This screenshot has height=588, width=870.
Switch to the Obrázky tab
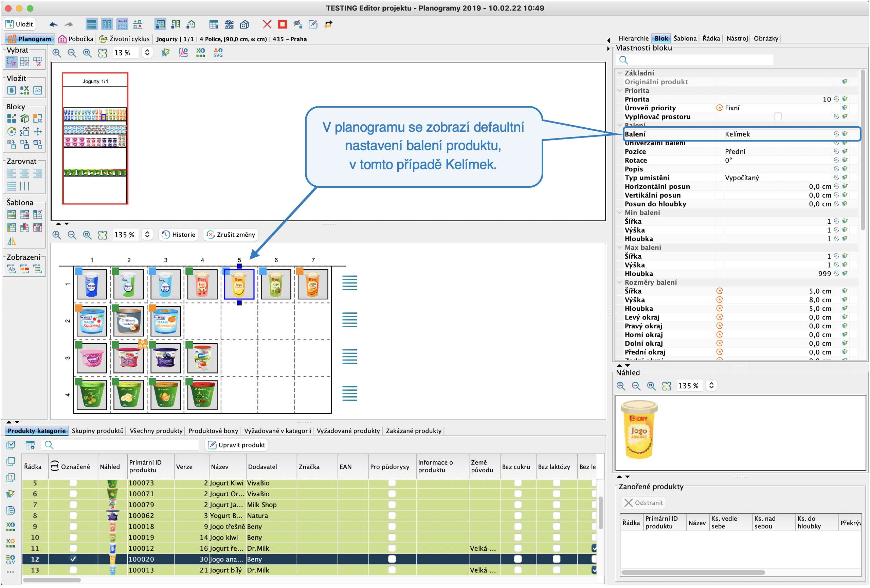click(765, 38)
